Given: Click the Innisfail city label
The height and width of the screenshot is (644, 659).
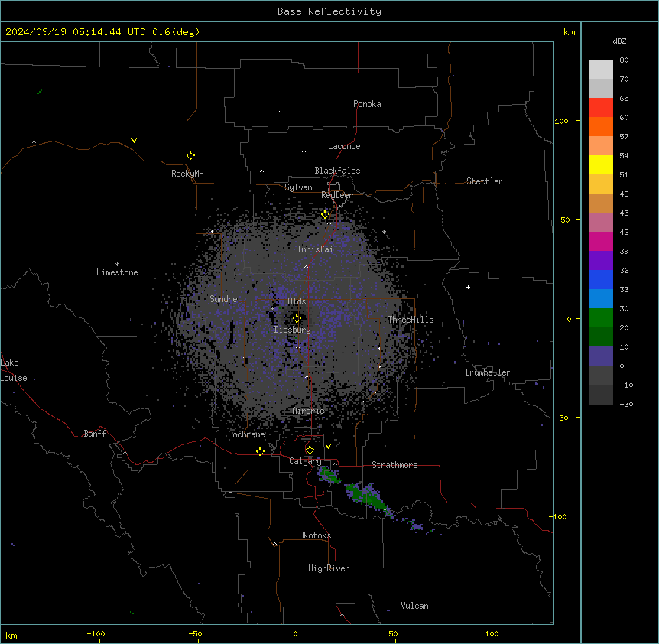Looking at the screenshot, I should (317, 249).
